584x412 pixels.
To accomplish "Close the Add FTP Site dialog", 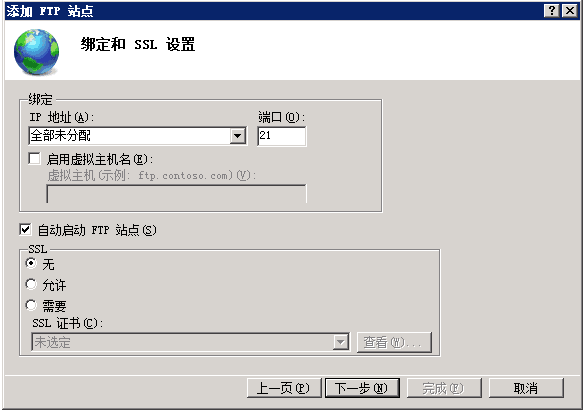I will pyautogui.click(x=569, y=10).
